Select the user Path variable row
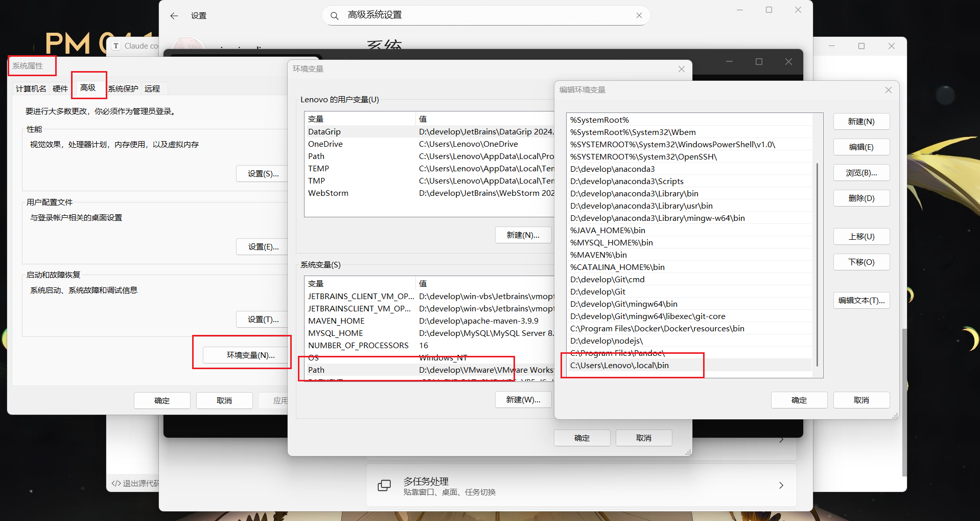Image resolution: width=980 pixels, height=521 pixels. tap(430, 156)
